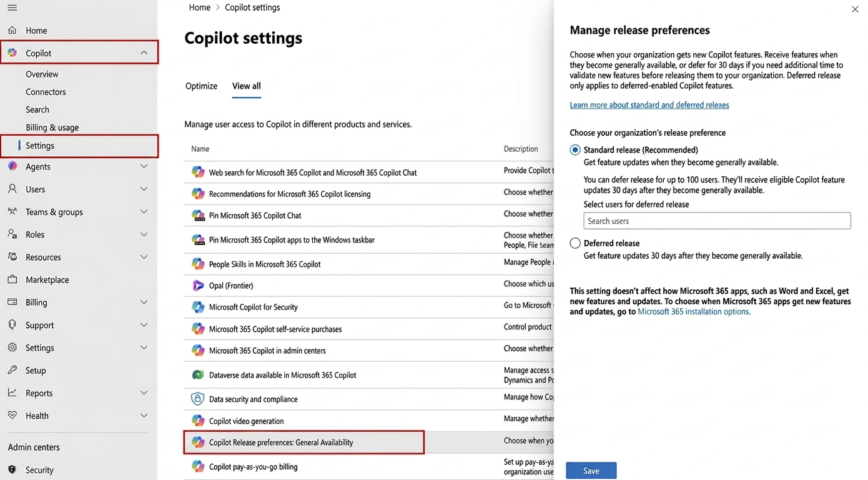
Task: Expand the Roles section chevron
Action: [x=144, y=234]
